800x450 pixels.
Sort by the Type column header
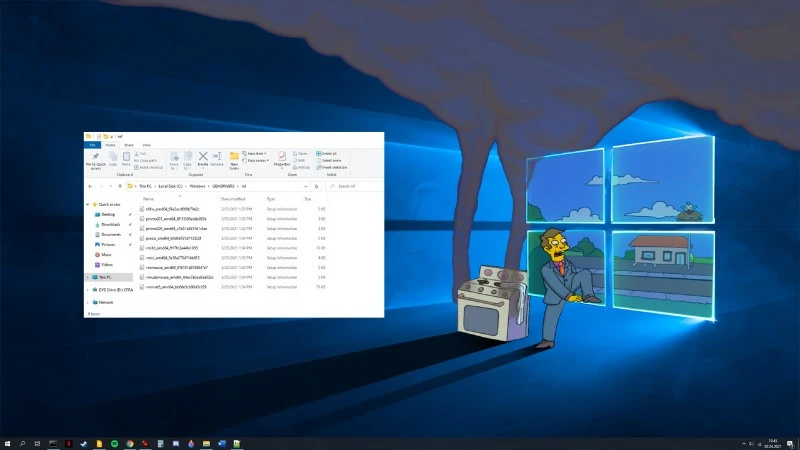tap(271, 199)
